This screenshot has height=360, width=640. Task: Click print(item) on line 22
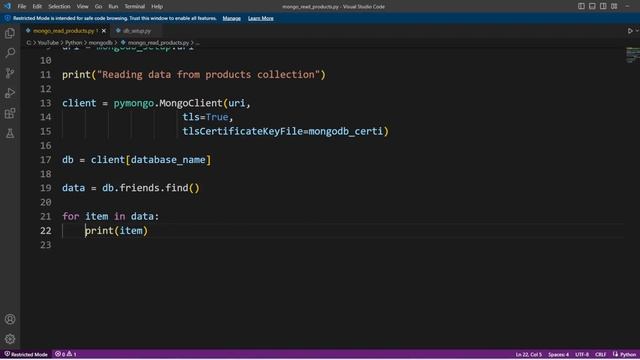coord(116,231)
